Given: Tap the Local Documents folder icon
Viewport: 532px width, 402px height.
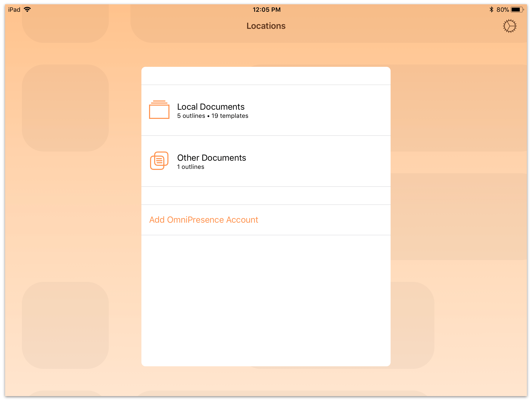Looking at the screenshot, I should click(x=159, y=110).
